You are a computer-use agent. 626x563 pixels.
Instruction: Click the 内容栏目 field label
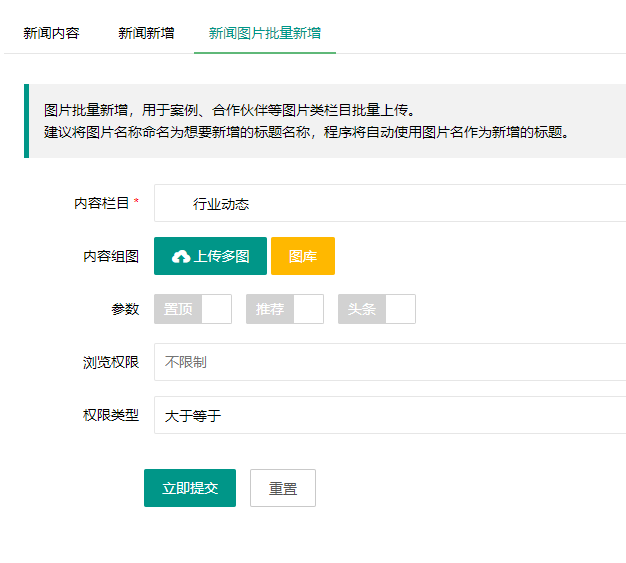click(102, 204)
